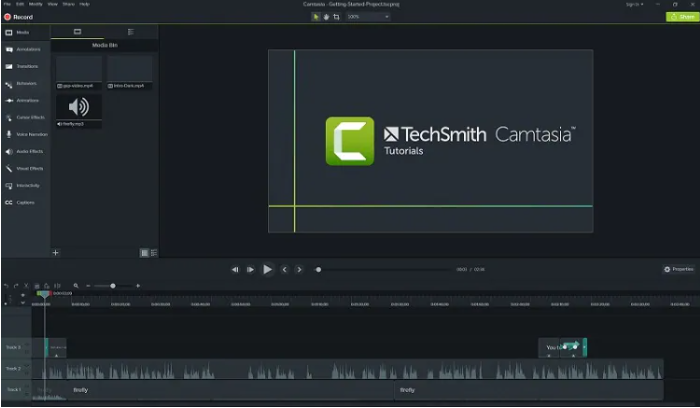Select the Media tab in sidebar
700x408 pixels.
[x=25, y=32]
